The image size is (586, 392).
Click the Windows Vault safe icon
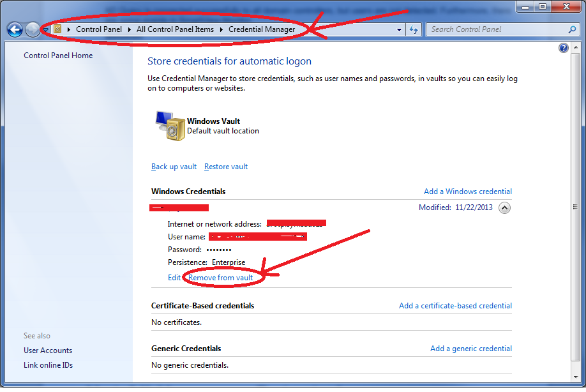170,126
